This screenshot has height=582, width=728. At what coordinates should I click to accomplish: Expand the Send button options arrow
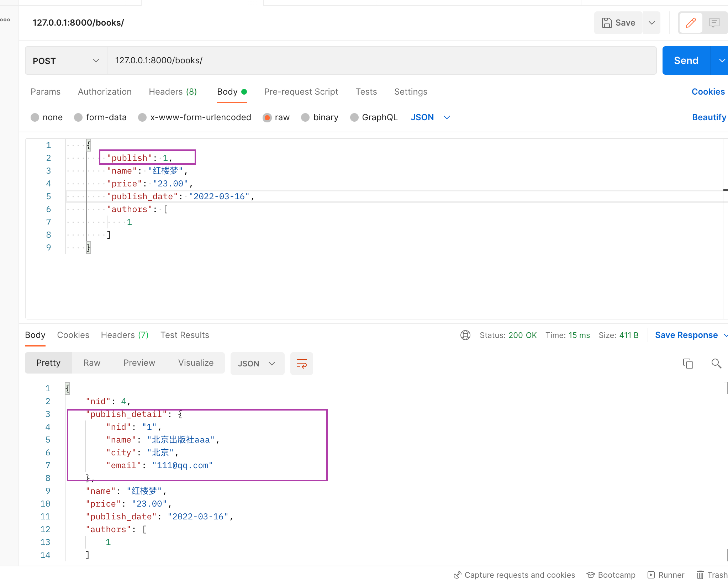(720, 60)
